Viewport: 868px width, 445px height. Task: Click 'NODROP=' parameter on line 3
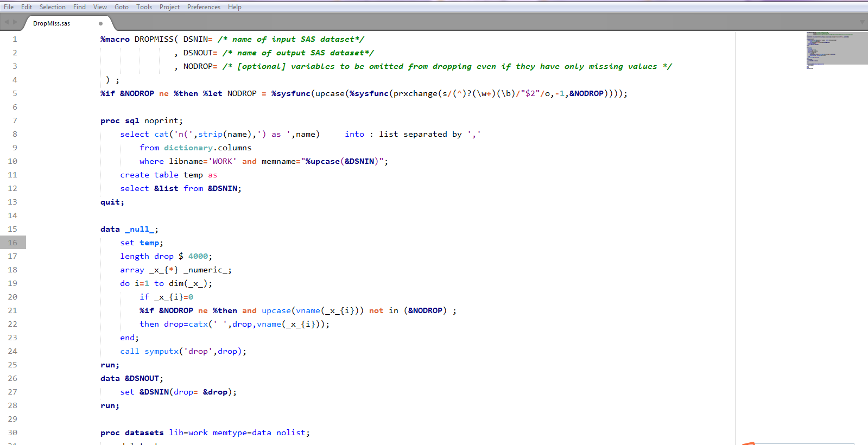(x=200, y=66)
